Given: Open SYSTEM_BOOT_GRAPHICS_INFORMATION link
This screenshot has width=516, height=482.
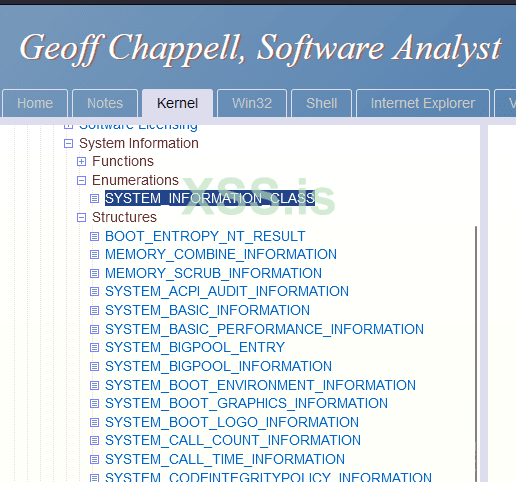Looking at the screenshot, I should point(246,403).
